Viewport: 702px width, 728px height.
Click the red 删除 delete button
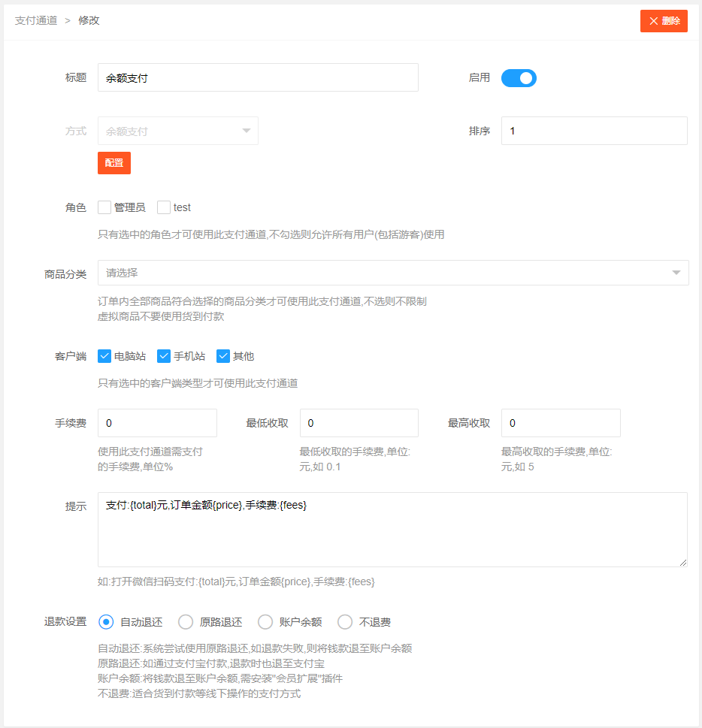(664, 21)
